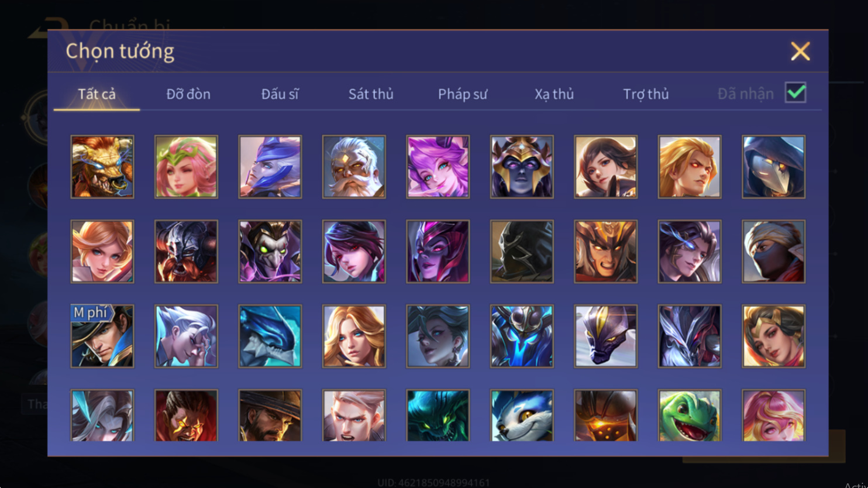Choose the green-eyed joker hero portrait
868x488 pixels.
click(270, 252)
